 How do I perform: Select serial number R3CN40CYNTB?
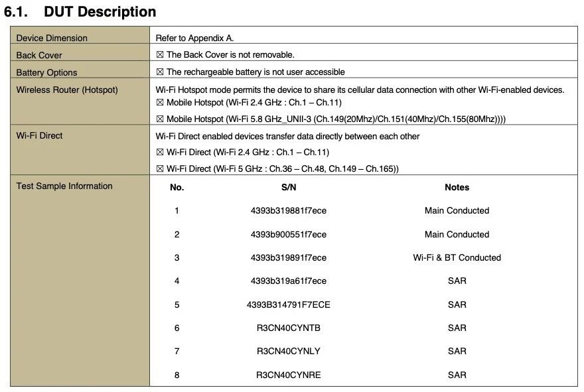coord(288,328)
